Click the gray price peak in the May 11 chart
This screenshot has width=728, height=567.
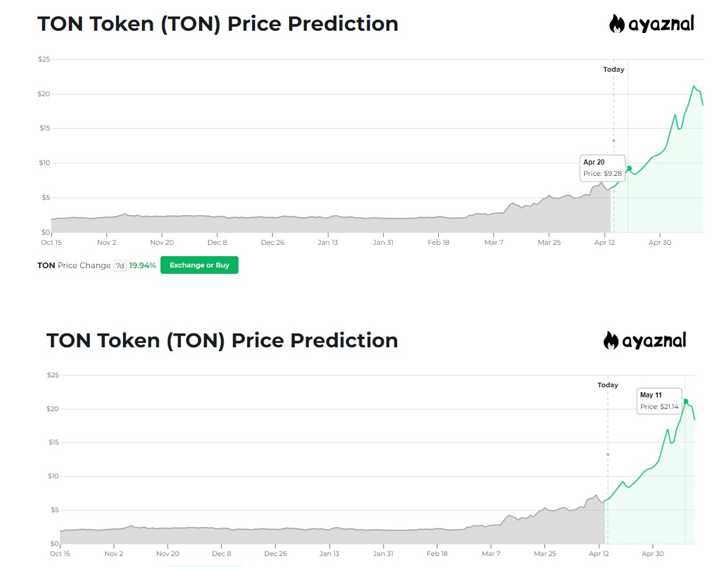tap(596, 495)
